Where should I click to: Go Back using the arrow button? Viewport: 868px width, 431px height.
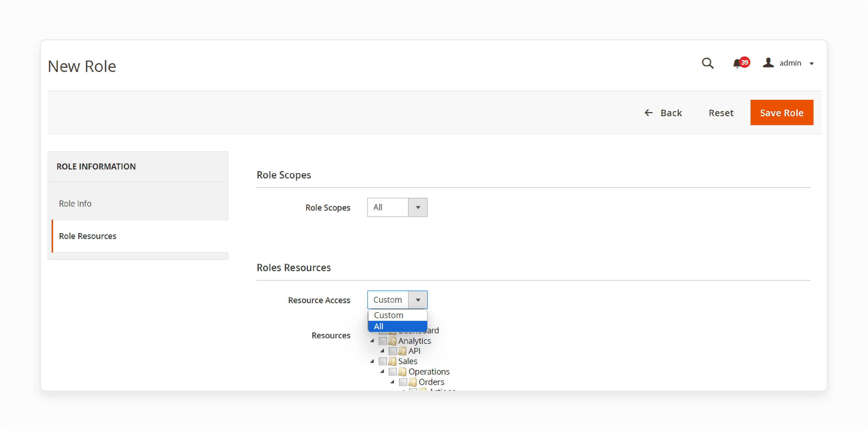tap(663, 113)
